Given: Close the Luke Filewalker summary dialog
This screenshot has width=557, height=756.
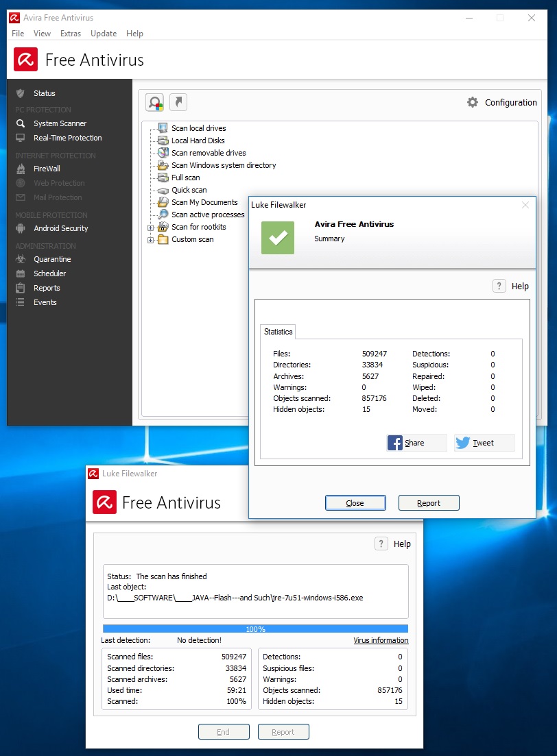Looking at the screenshot, I should click(525, 205).
